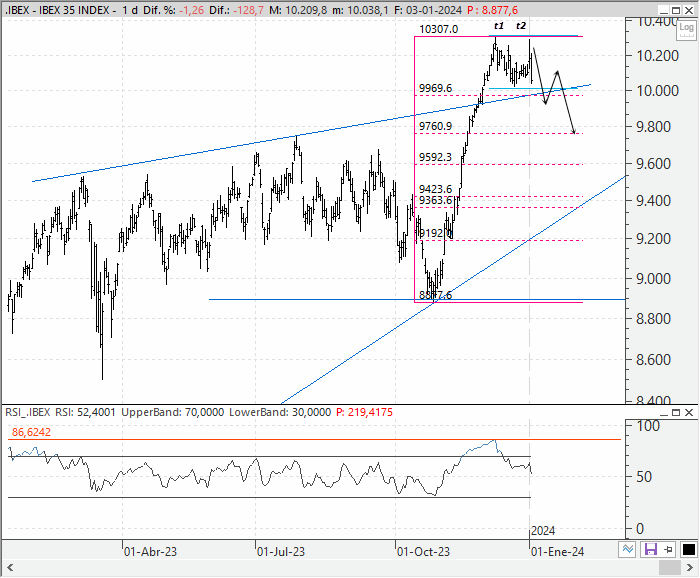The image size is (700, 578).
Task: Click the 'RSI: 52,4001' value
Action: 85,412
